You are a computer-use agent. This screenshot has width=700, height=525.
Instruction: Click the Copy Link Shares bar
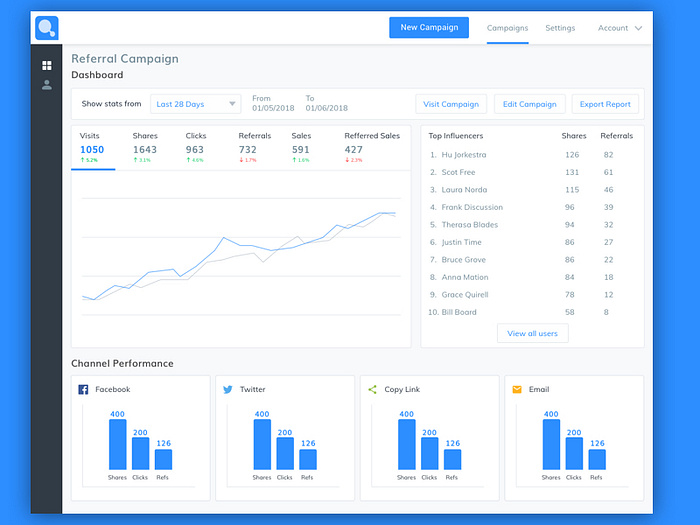407,444
